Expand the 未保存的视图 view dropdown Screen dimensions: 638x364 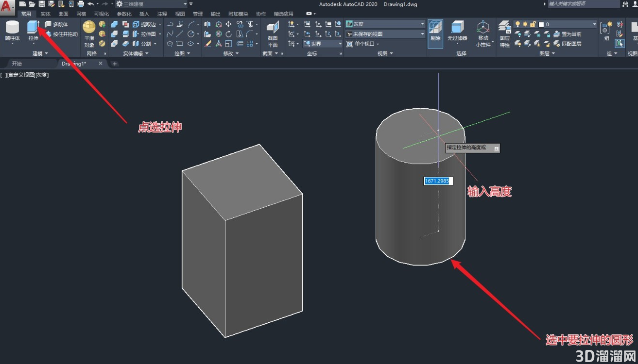[385, 34]
